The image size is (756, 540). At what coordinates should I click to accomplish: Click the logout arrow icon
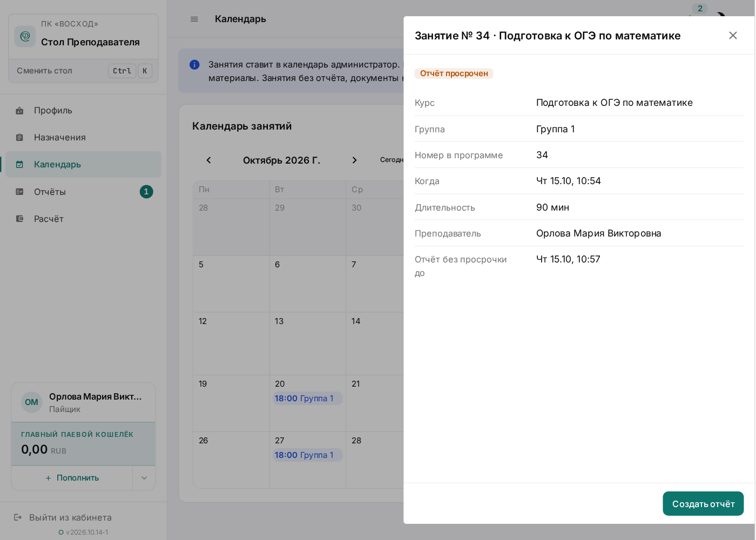coord(18,517)
